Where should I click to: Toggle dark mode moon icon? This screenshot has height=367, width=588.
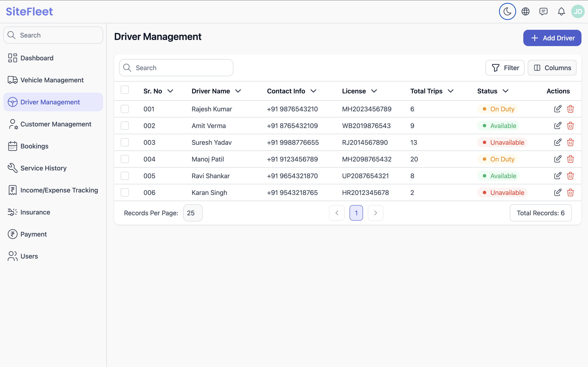(507, 11)
